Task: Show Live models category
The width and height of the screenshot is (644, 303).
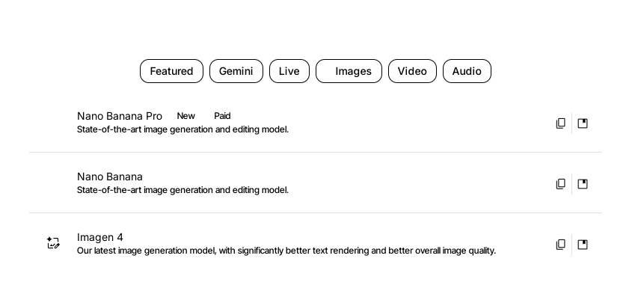Action: pyautogui.click(x=289, y=71)
